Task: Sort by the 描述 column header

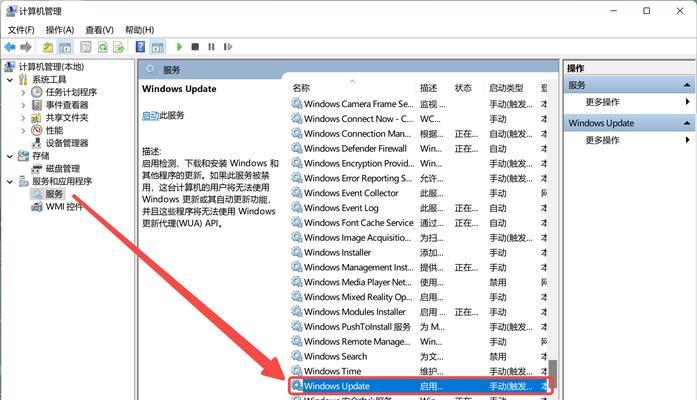Action: (x=429, y=88)
